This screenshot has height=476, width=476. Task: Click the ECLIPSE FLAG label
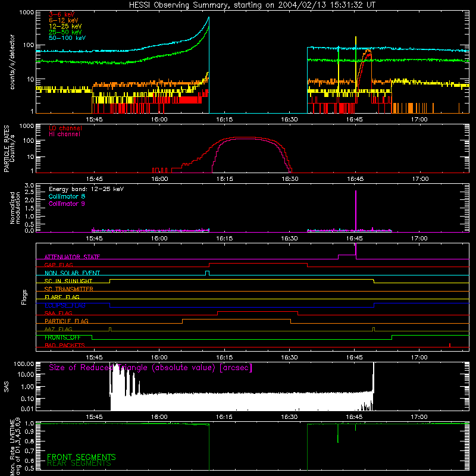click(65, 305)
